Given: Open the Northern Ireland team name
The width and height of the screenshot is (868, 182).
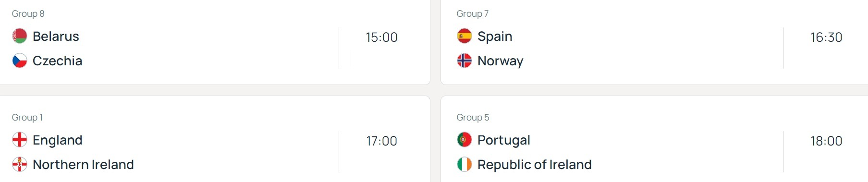Looking at the screenshot, I should coord(83,165).
